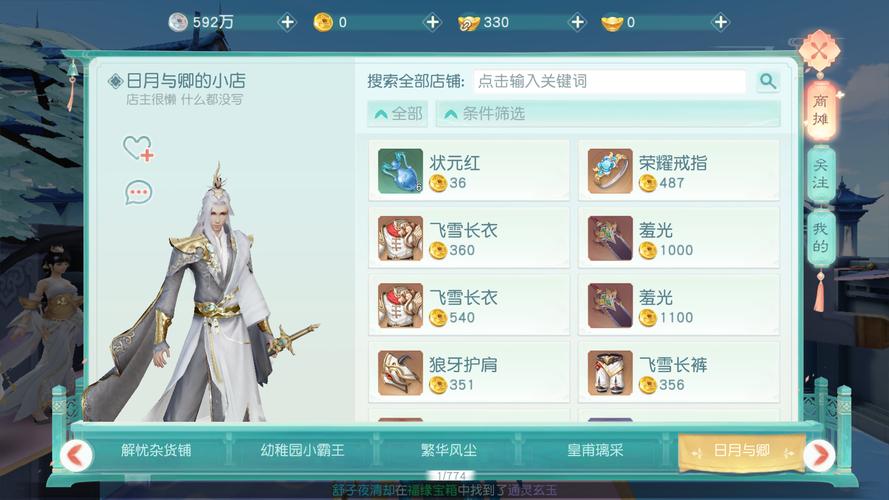The image size is (889, 500).
Task: Select the 商摊 side tab
Action: point(820,110)
